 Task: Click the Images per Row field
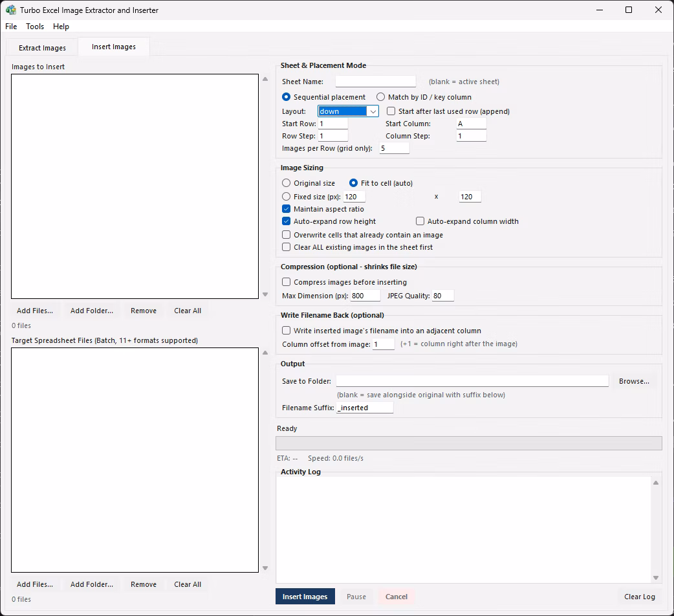click(394, 148)
